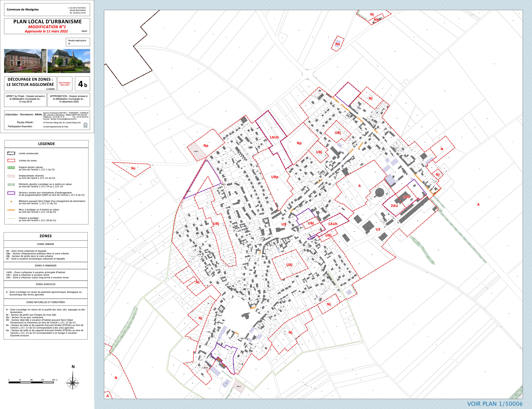Click the ZONES URBAINE subheading
Viewport: 532px width, 409px height.
[x=46, y=244]
